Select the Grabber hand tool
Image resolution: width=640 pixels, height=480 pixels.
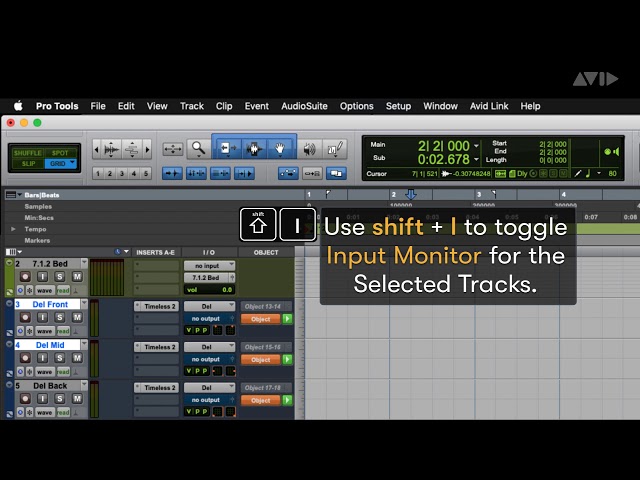click(x=280, y=149)
